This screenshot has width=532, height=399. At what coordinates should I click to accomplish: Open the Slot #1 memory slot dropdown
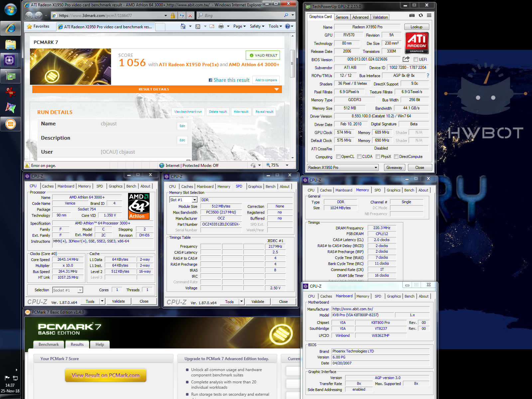184,200
